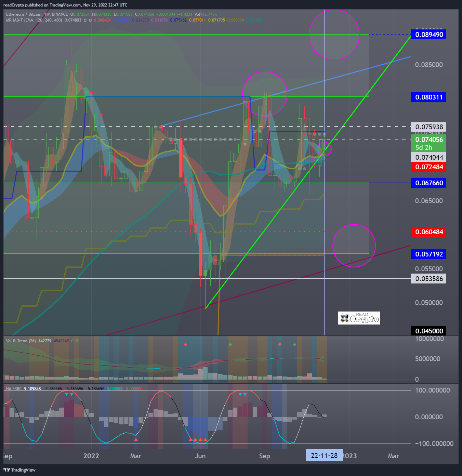Click the 10000000 volume axis tick
The image size is (462, 476).
pyautogui.click(x=429, y=339)
